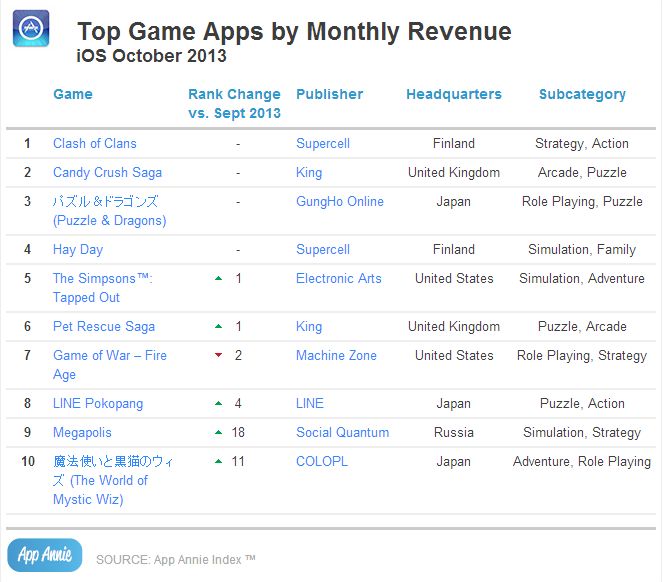Click Supercell publisher in Clash of Clans row

323,143
